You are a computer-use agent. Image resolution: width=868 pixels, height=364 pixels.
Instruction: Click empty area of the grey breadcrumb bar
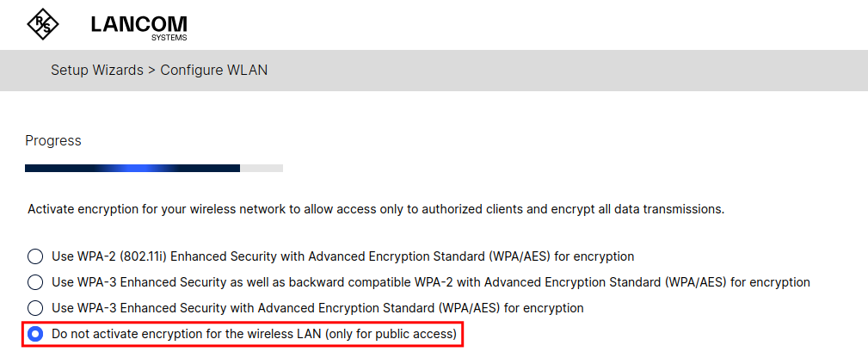pyautogui.click(x=553, y=71)
